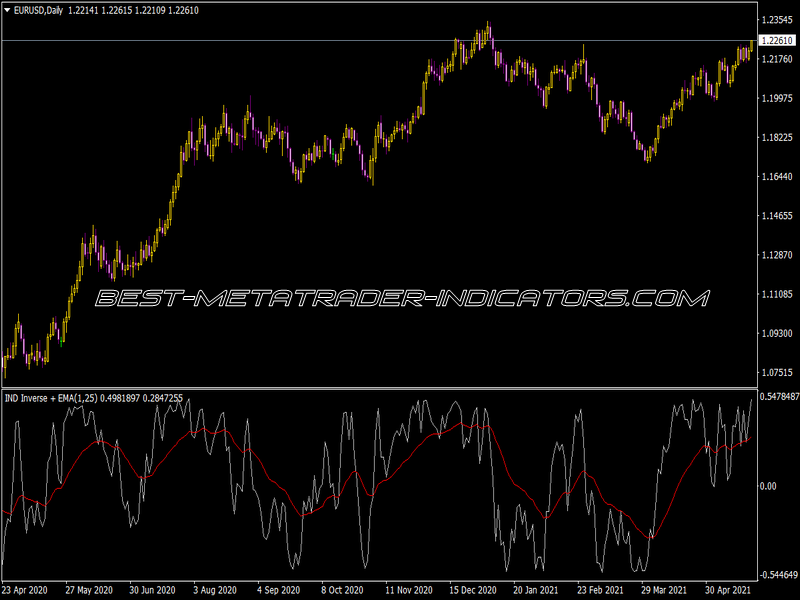Click the 30 Jun 2020 date label
This screenshot has height=600, width=800.
(152, 590)
